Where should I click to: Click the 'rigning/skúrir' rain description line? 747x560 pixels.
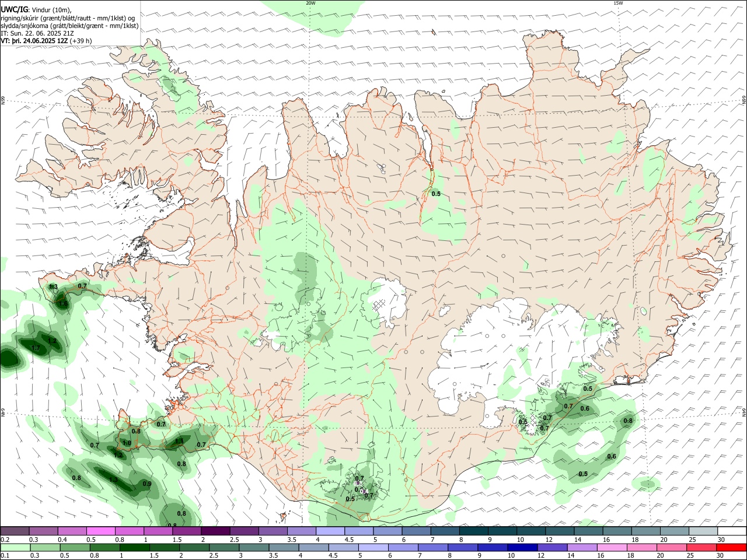click(68, 18)
